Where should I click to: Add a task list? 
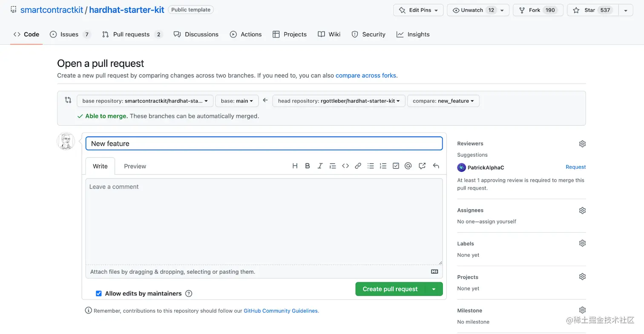(x=396, y=166)
